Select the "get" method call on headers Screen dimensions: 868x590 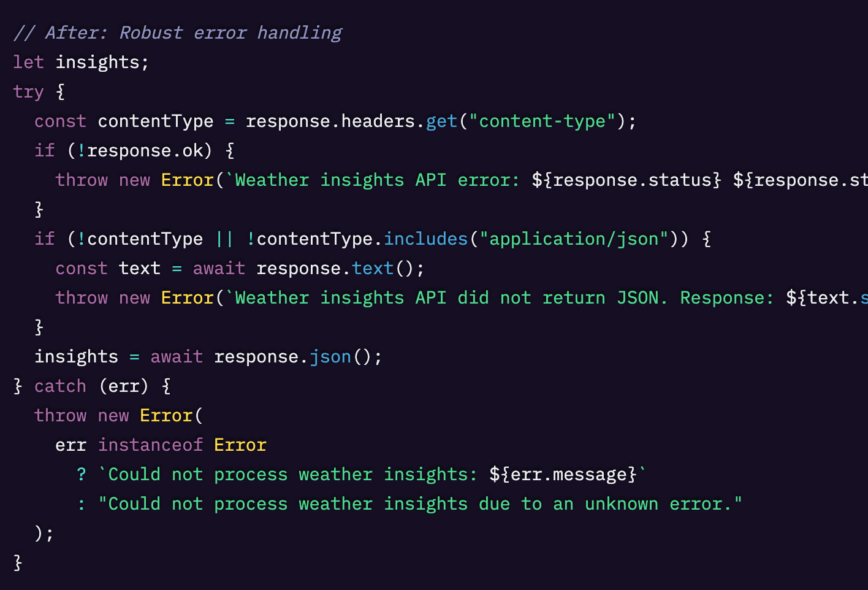coord(441,121)
